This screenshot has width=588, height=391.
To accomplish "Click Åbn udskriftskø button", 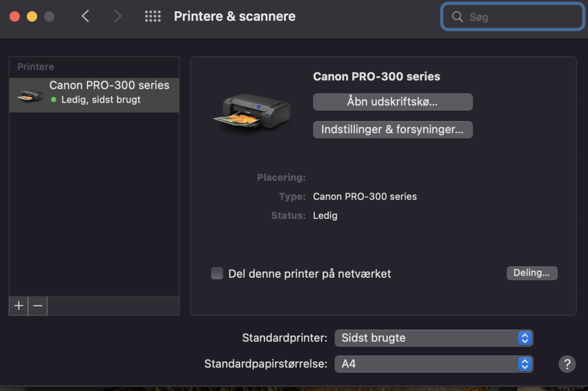I will 392,102.
